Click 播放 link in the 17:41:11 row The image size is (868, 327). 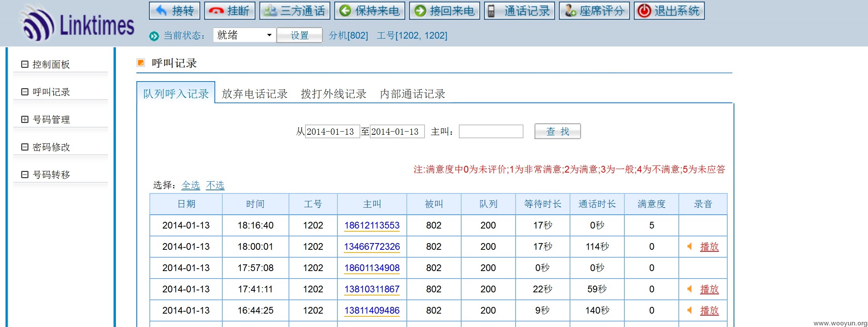coord(710,289)
